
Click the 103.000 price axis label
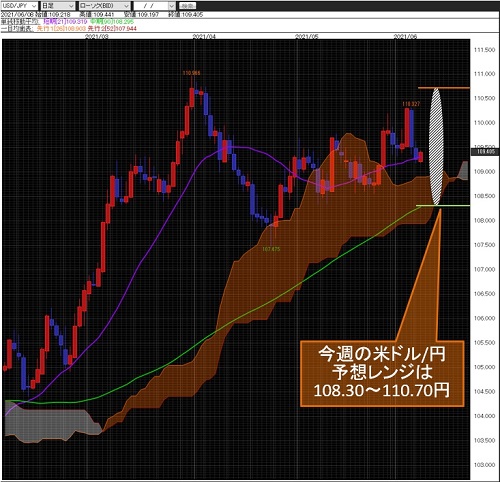(485, 465)
